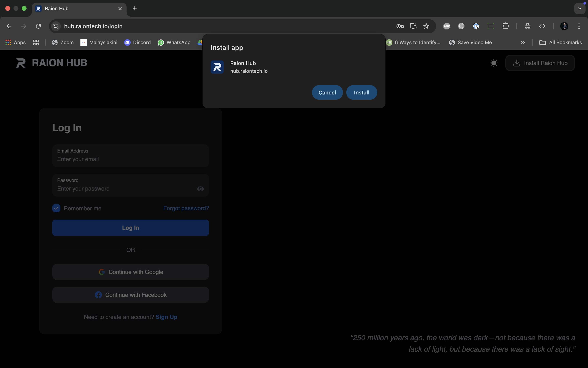Screen dimensions: 588x368
Task: Expand the hidden bookmarks chevron
Action: (523, 42)
